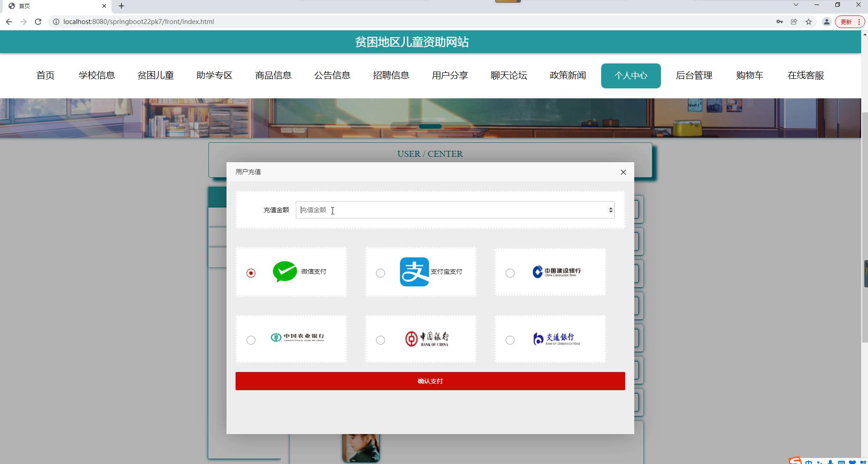Click the 贫困地区儿童资助网站 title

click(x=412, y=42)
